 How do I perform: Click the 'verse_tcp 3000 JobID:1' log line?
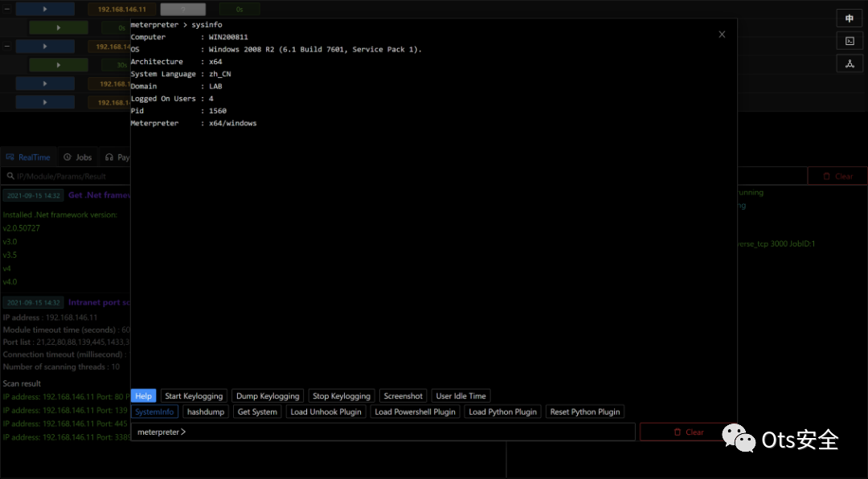coord(776,244)
